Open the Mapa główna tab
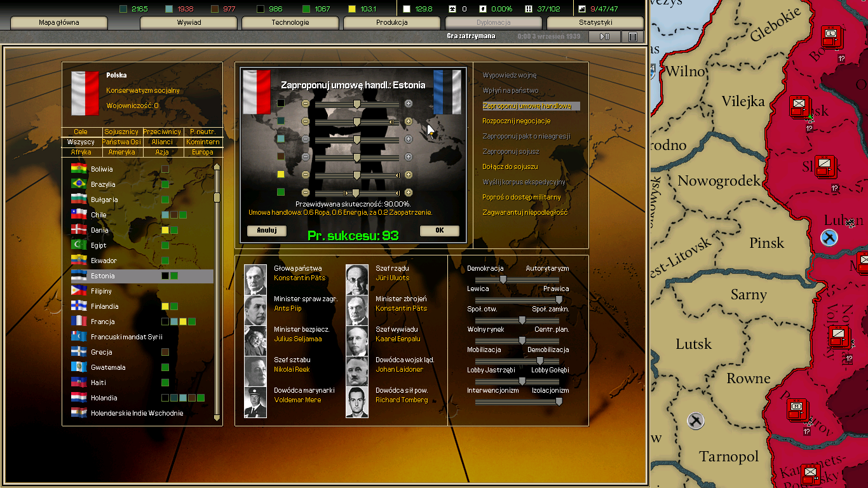Image resolution: width=868 pixels, height=488 pixels. click(x=59, y=23)
